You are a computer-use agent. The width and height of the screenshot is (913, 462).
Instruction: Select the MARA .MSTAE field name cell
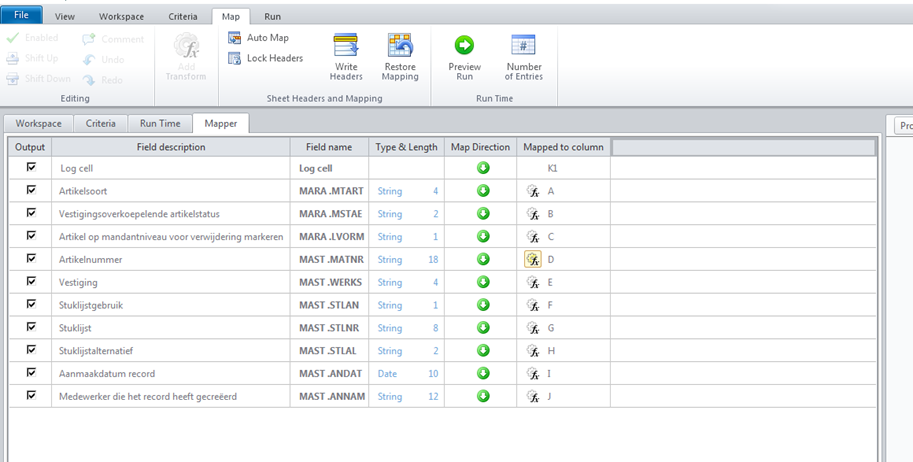(x=328, y=214)
